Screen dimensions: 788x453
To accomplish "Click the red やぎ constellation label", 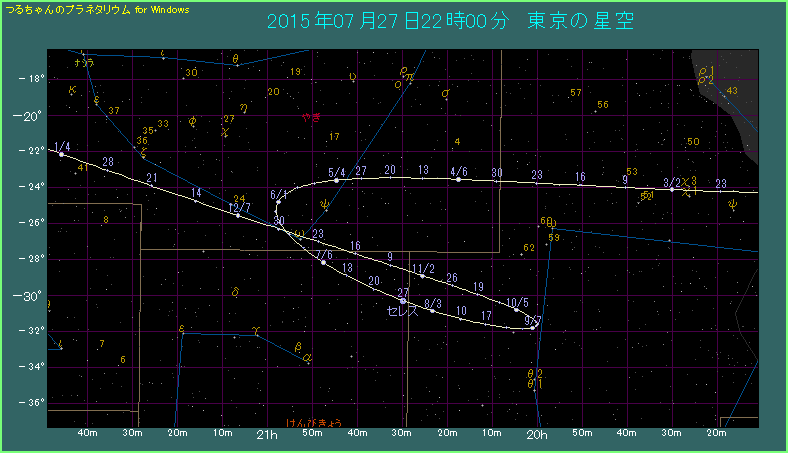I will click(311, 117).
